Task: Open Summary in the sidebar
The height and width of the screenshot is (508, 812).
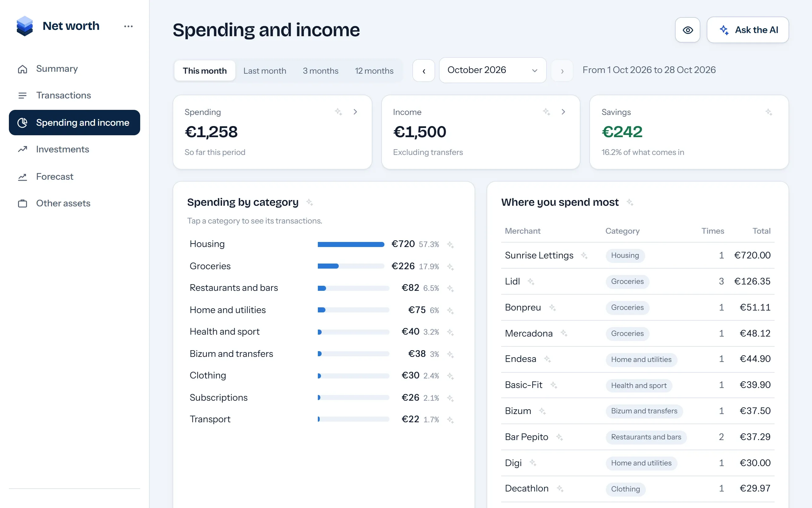Action: (x=75, y=69)
